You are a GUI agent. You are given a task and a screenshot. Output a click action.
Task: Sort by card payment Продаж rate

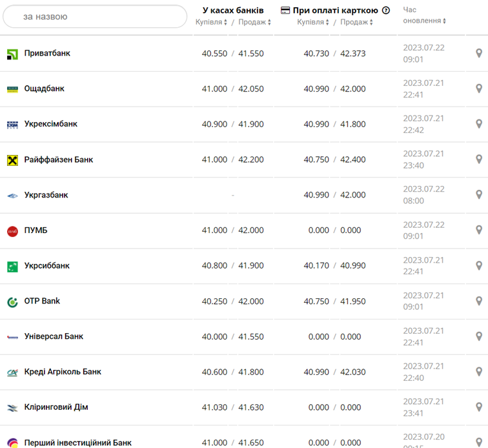(356, 22)
